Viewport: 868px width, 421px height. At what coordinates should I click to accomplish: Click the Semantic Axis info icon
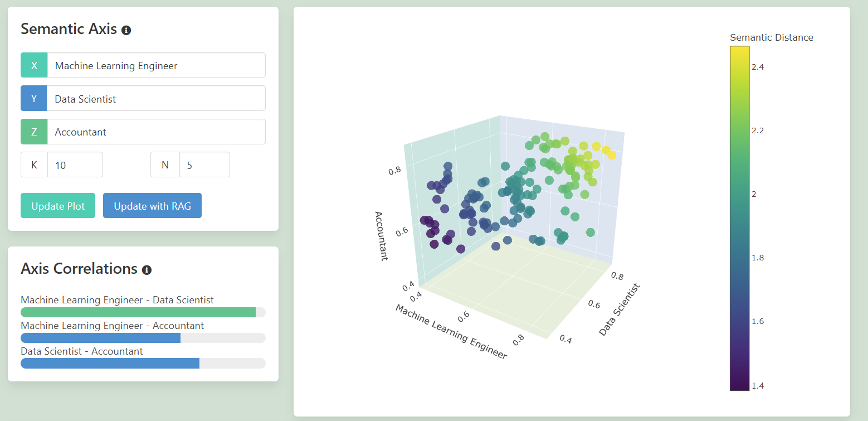(126, 30)
